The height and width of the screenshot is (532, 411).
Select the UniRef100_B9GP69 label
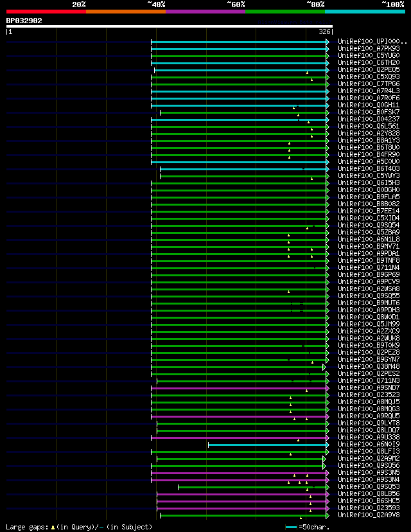[369, 274]
